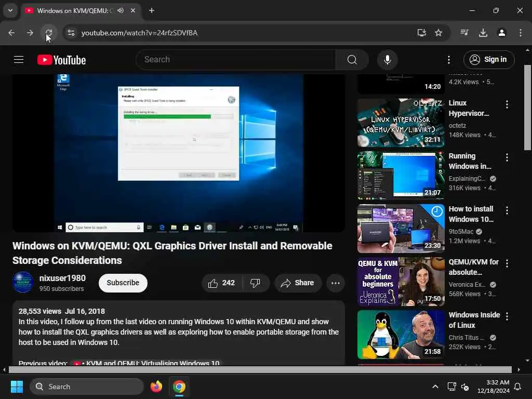Click the vertical page scrollbar thumb

527,108
